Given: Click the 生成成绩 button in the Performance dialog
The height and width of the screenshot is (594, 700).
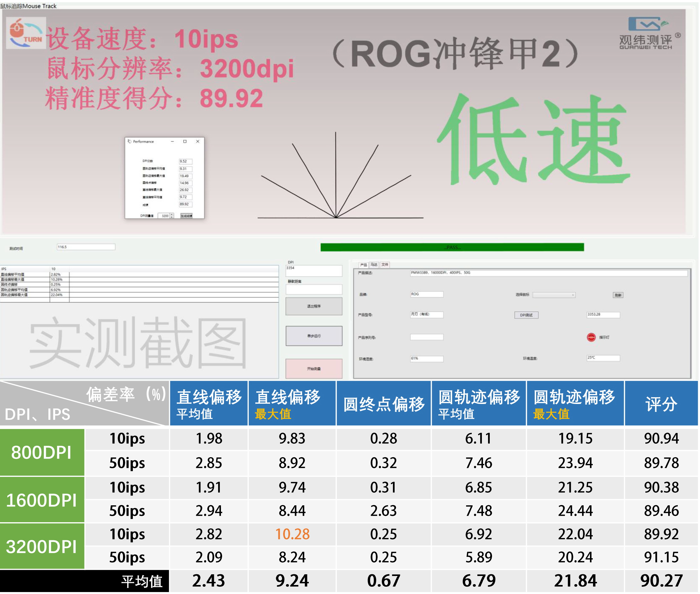Looking at the screenshot, I should (x=187, y=216).
